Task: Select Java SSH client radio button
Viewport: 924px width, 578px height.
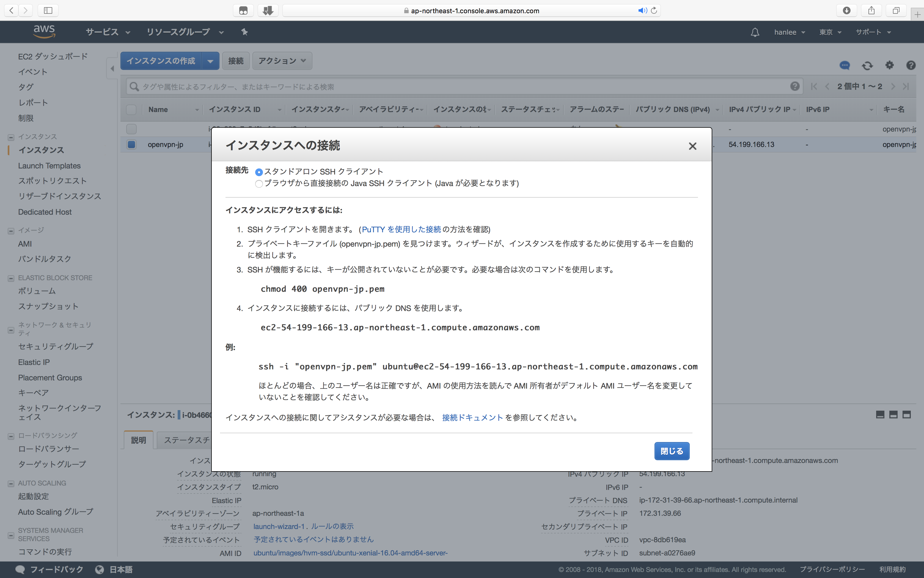Action: [259, 184]
